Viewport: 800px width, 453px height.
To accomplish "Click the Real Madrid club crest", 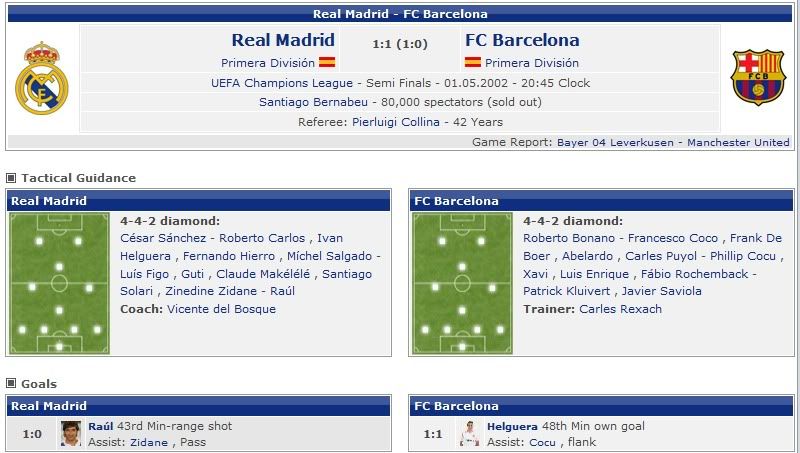I will pos(41,78).
